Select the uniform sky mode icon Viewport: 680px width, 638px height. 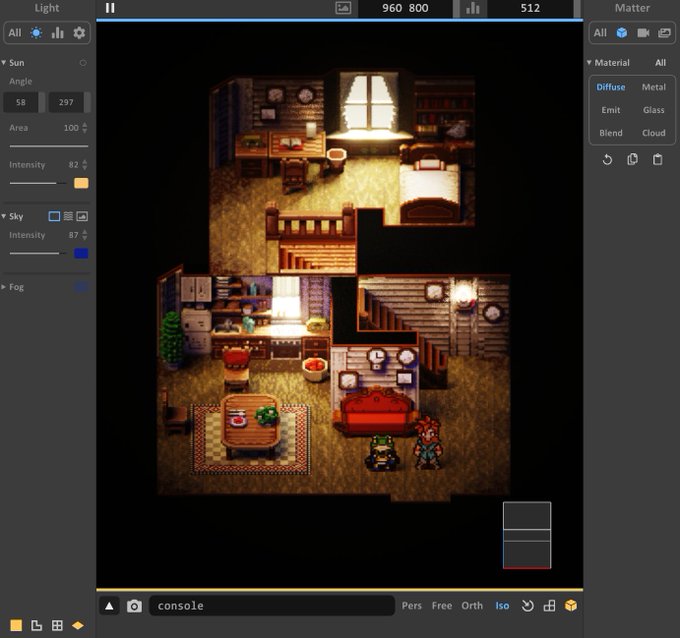pos(54,216)
